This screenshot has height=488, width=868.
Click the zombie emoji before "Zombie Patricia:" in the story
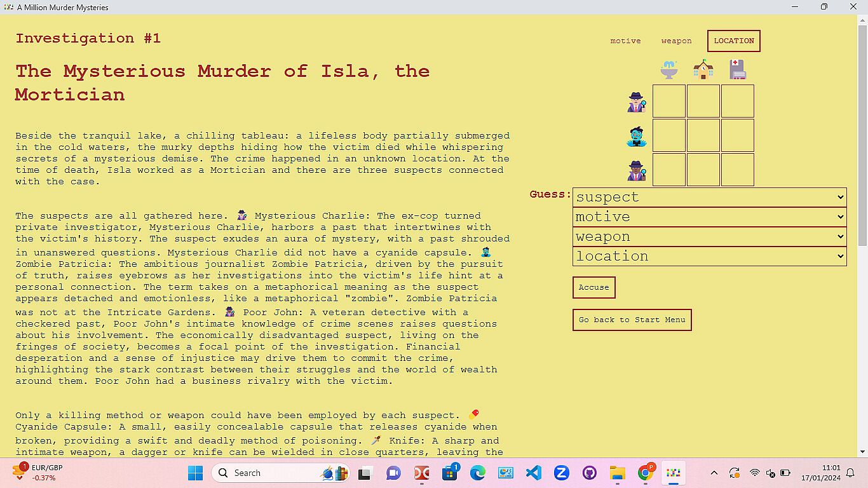point(485,252)
